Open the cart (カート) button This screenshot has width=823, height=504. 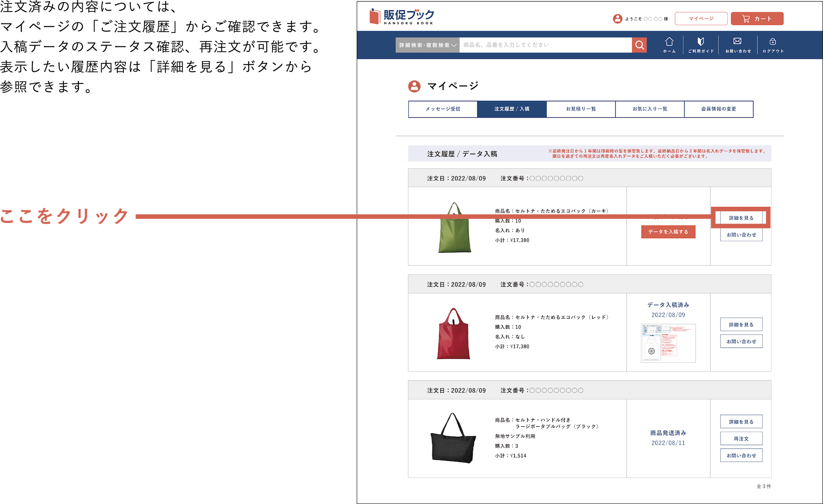coord(757,19)
